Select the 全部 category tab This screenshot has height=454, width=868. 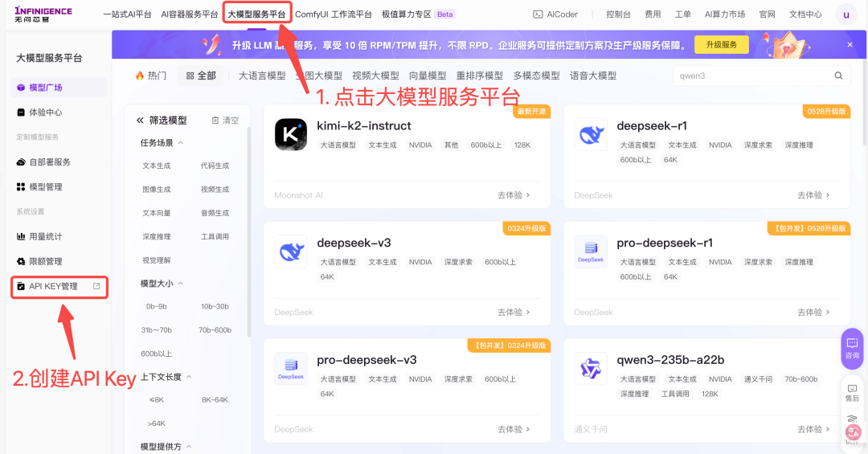[x=201, y=76]
